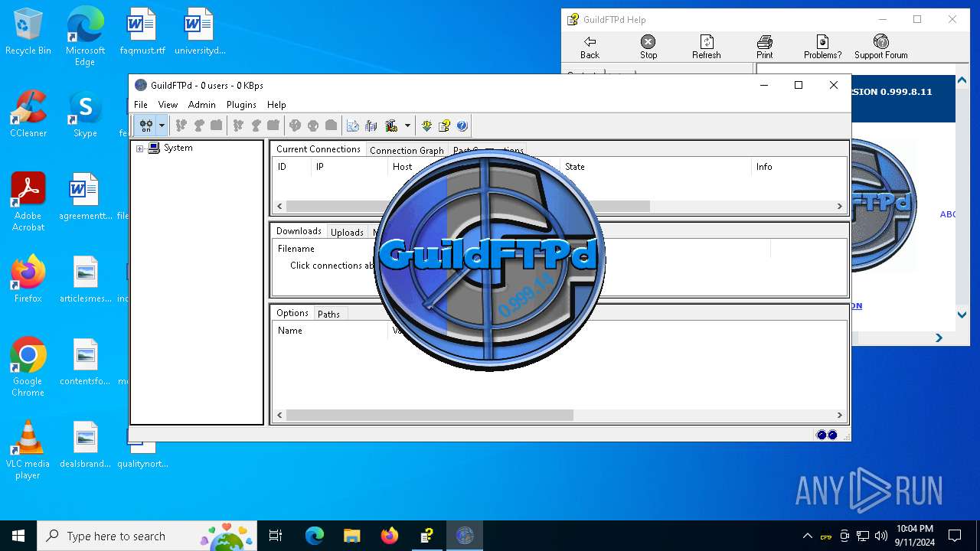980x551 pixels.
Task: Open the Plugins menu
Action: (x=241, y=105)
